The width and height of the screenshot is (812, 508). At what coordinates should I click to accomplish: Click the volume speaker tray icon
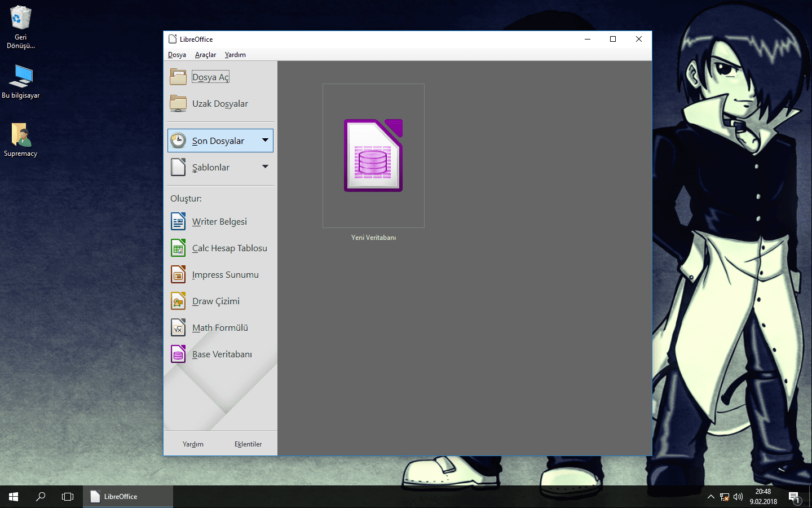point(738,497)
